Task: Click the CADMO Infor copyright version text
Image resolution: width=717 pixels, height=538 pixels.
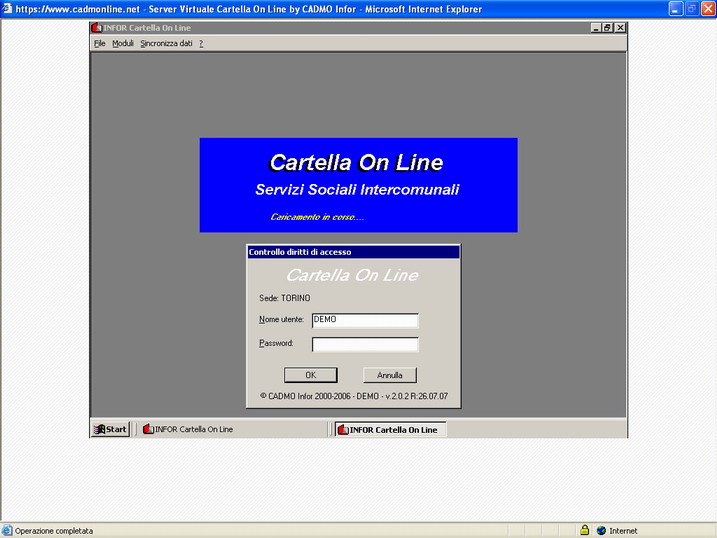Action: pyautogui.click(x=354, y=396)
